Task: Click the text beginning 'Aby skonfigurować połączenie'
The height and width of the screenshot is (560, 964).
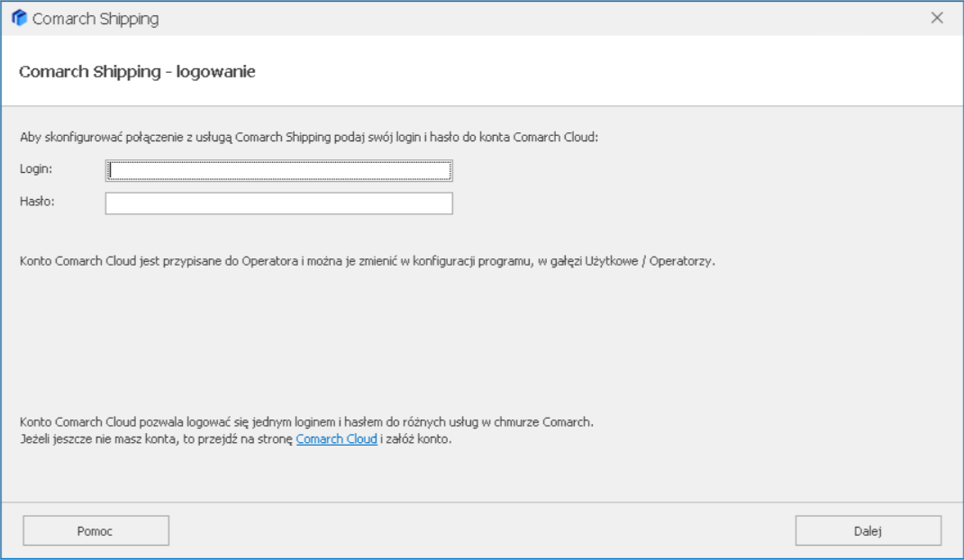Action: point(309,137)
